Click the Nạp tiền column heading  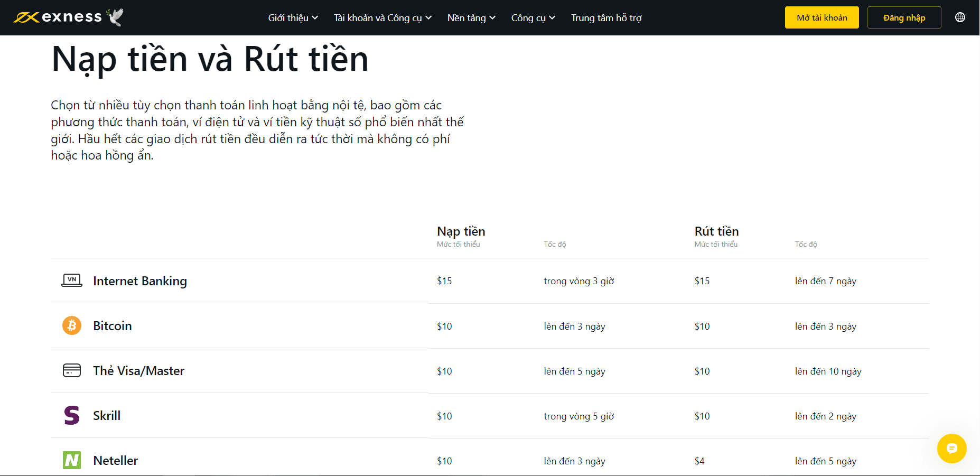tap(461, 231)
